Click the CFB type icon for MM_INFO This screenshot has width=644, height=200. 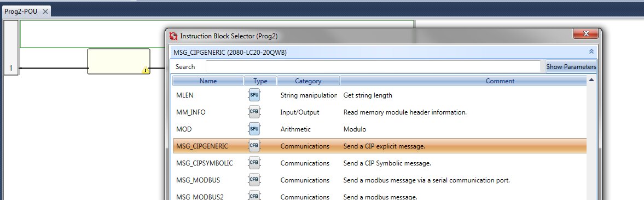[254, 112]
